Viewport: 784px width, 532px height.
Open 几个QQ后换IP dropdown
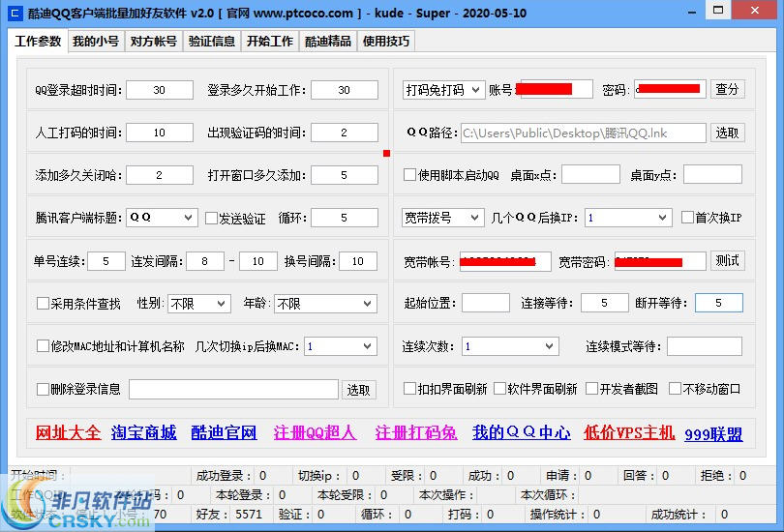click(x=628, y=218)
